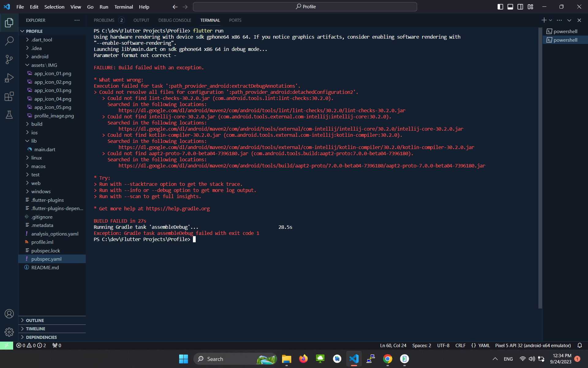
Task: Open the Manage gear settings icon
Action: (9, 332)
